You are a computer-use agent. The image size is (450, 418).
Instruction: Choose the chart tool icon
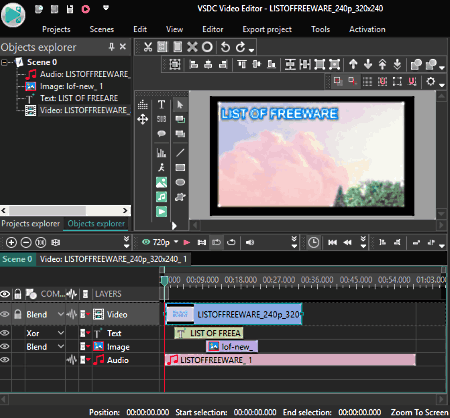click(x=161, y=153)
